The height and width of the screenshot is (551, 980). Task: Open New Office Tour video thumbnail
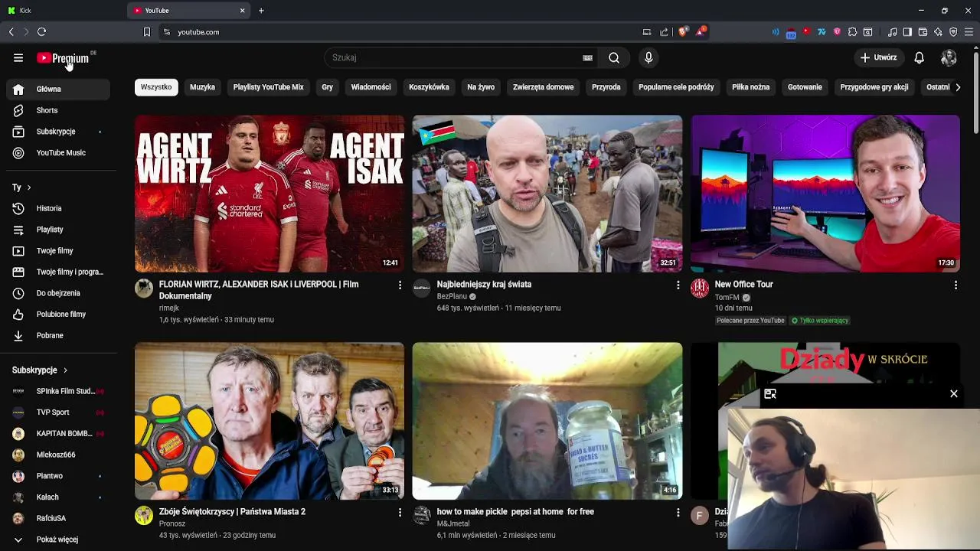point(825,194)
